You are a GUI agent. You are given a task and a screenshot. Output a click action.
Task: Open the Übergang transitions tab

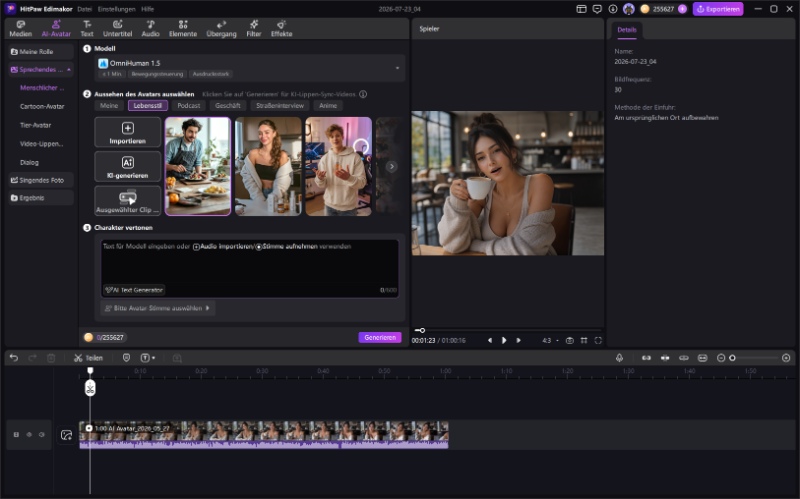[221, 29]
